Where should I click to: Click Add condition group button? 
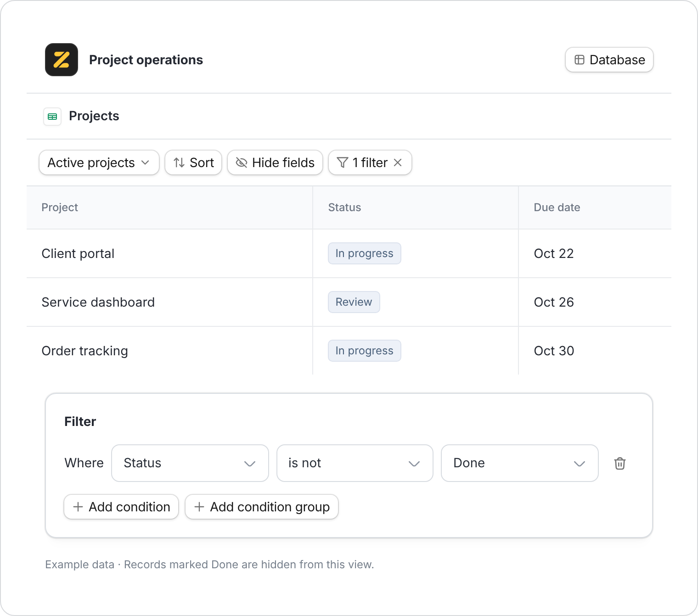262,507
